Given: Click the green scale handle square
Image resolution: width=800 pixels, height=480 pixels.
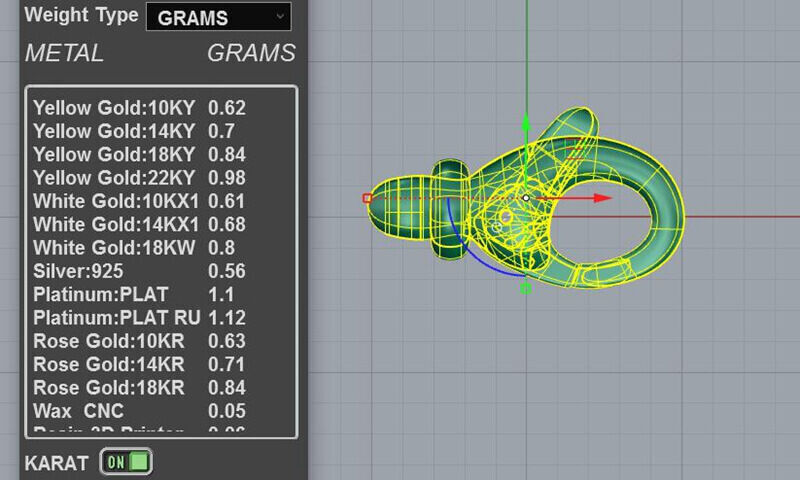Looking at the screenshot, I should (x=526, y=289).
